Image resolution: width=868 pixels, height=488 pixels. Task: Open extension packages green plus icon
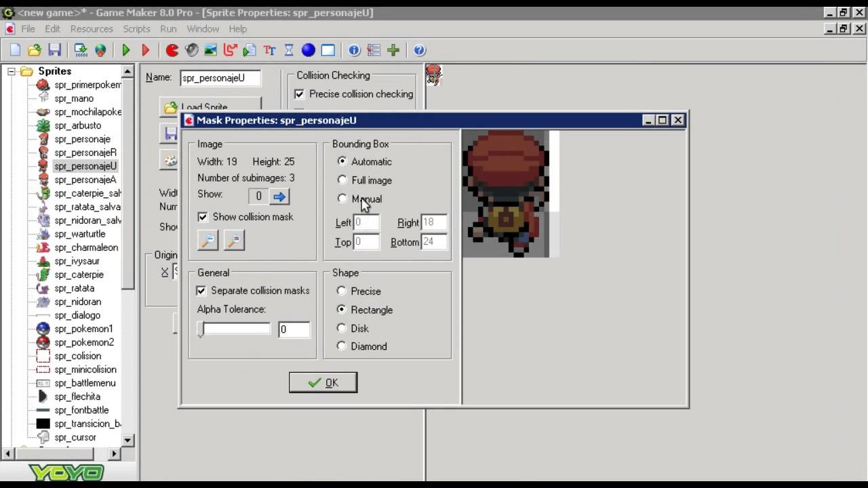pyautogui.click(x=393, y=50)
